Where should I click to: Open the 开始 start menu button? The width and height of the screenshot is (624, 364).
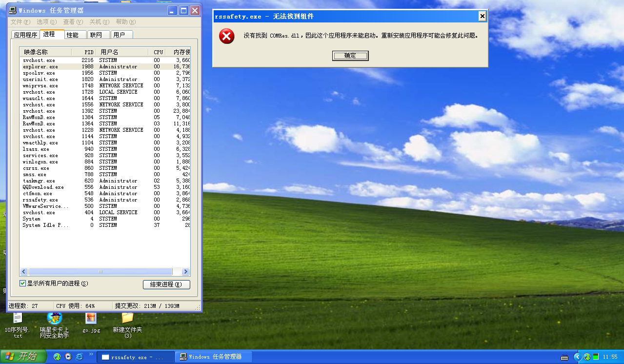tap(23, 357)
